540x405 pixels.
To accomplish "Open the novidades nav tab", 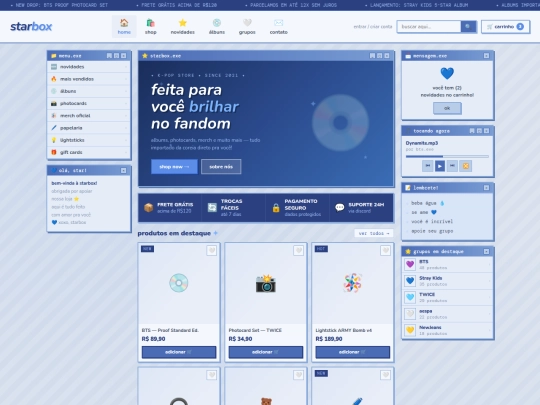I will pos(183,27).
